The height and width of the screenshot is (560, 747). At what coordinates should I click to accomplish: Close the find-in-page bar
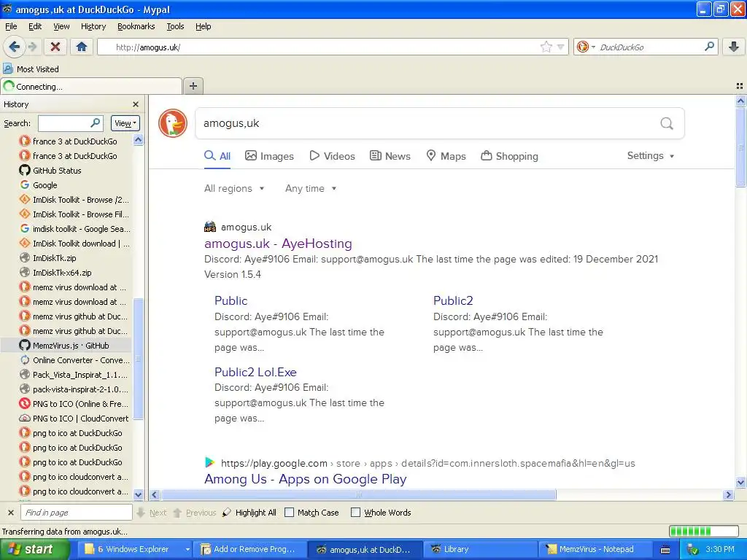tap(10, 513)
